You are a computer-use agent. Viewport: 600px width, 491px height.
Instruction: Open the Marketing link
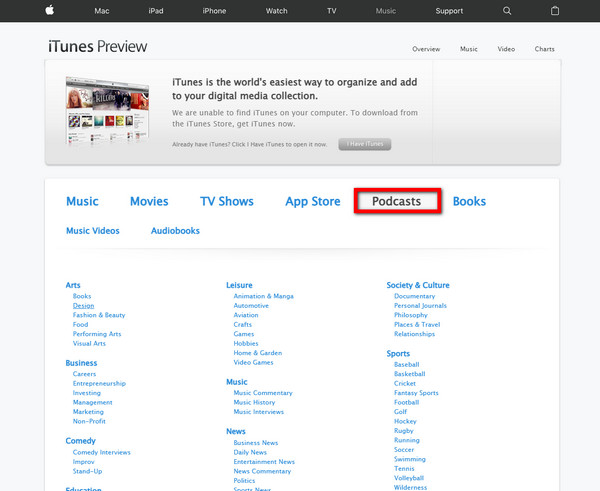[88, 412]
